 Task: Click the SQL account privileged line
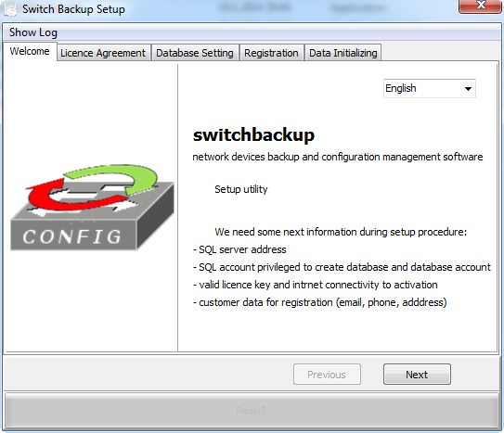pyautogui.click(x=342, y=267)
